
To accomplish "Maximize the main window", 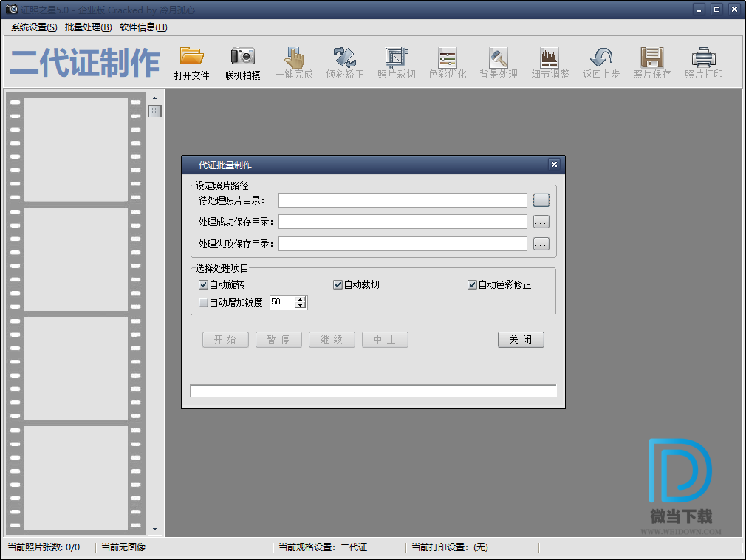I will [716, 9].
